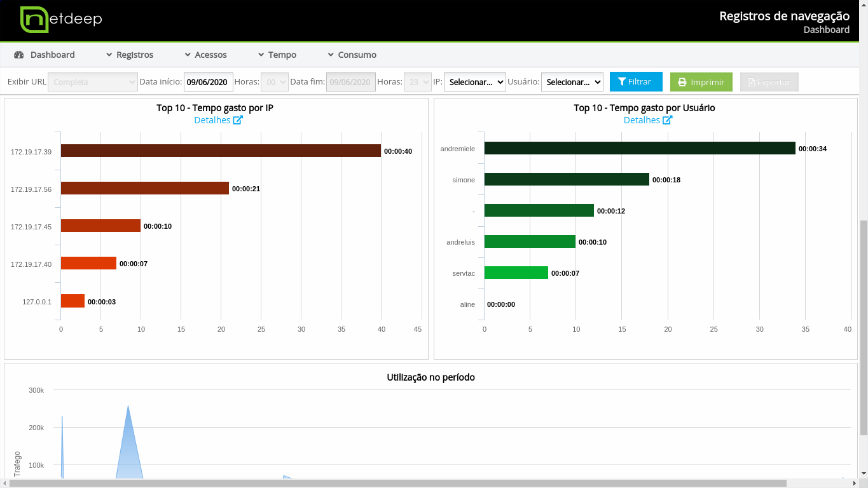Click the Netdeep logo
The width and height of the screenshot is (868, 488).
[61, 20]
